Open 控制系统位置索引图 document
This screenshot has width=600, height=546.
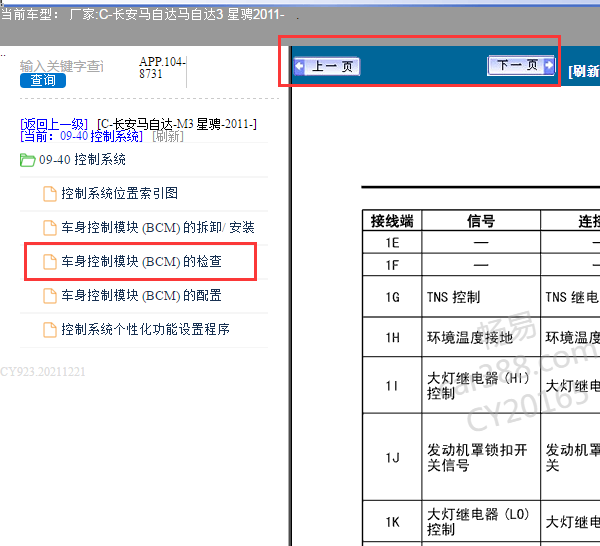(119, 193)
